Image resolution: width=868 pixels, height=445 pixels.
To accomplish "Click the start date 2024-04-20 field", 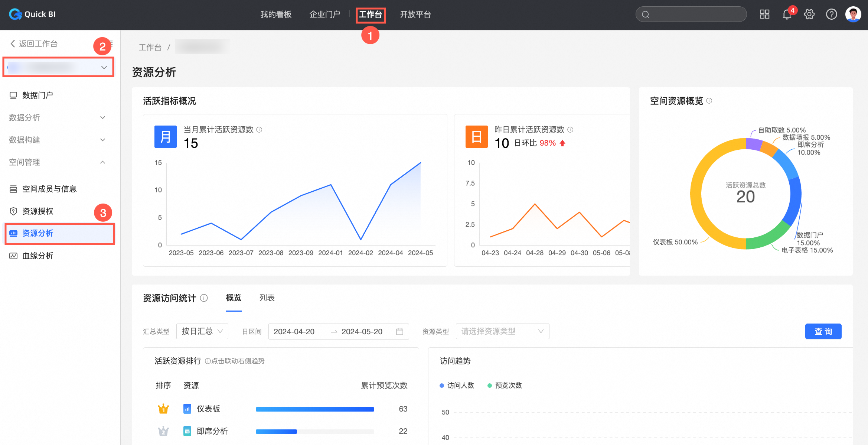I will [x=294, y=331].
